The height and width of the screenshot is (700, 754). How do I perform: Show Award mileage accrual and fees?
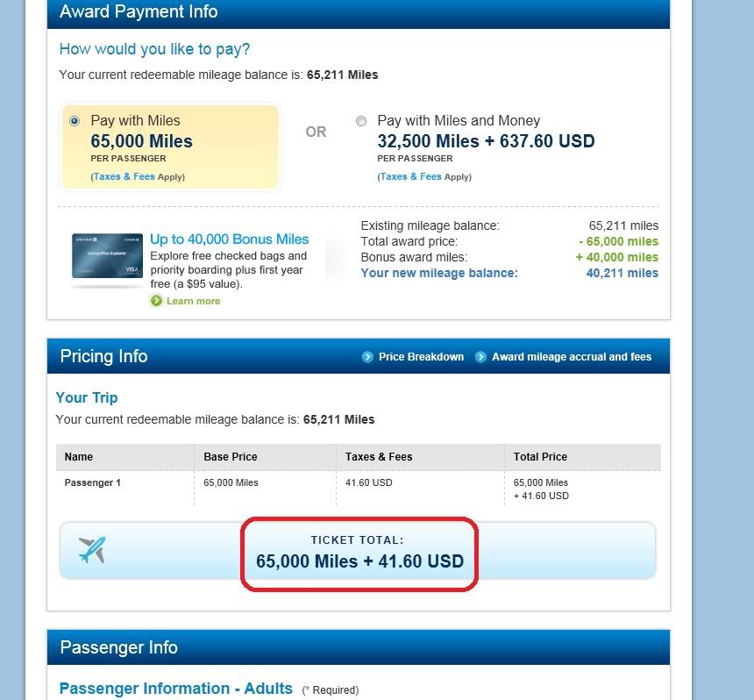(572, 357)
